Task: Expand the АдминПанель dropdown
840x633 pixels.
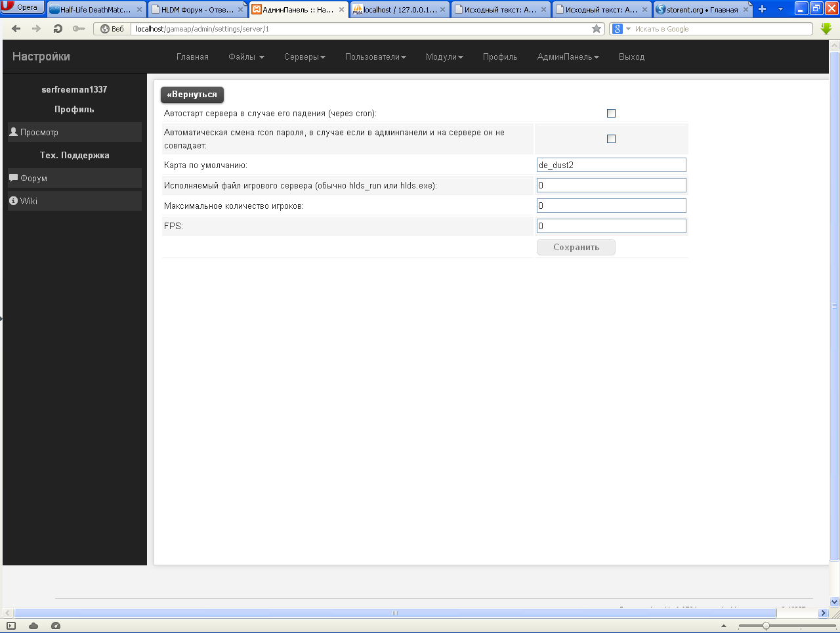Action: [x=568, y=57]
